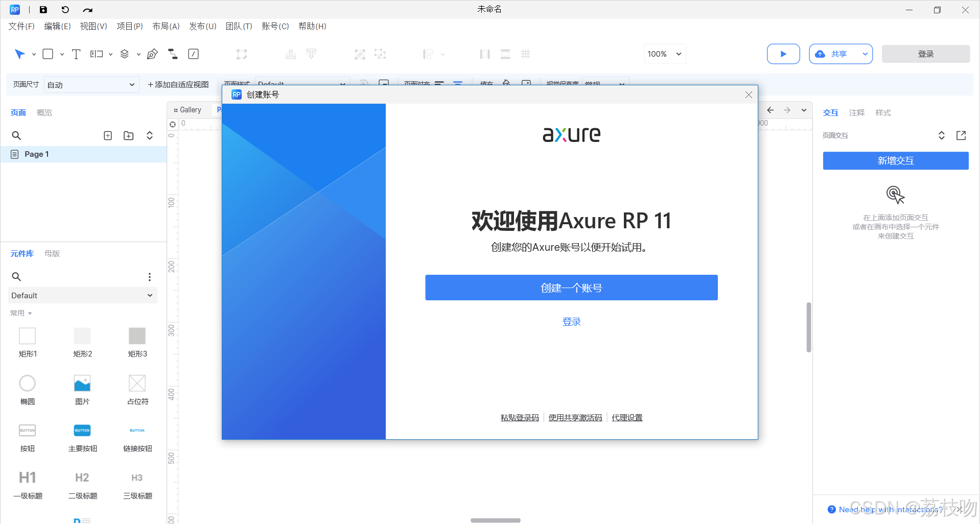Open the Default widget library dropdown

(82, 295)
